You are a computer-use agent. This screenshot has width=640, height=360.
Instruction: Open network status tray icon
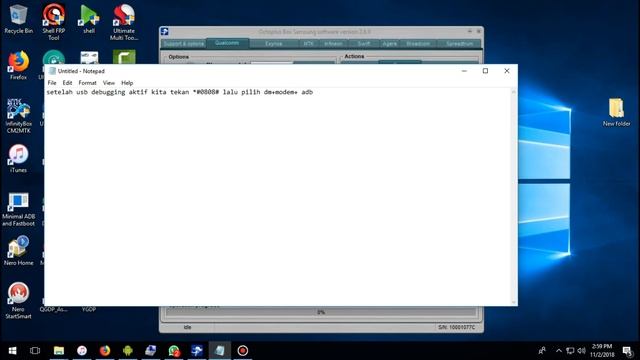click(x=570, y=351)
